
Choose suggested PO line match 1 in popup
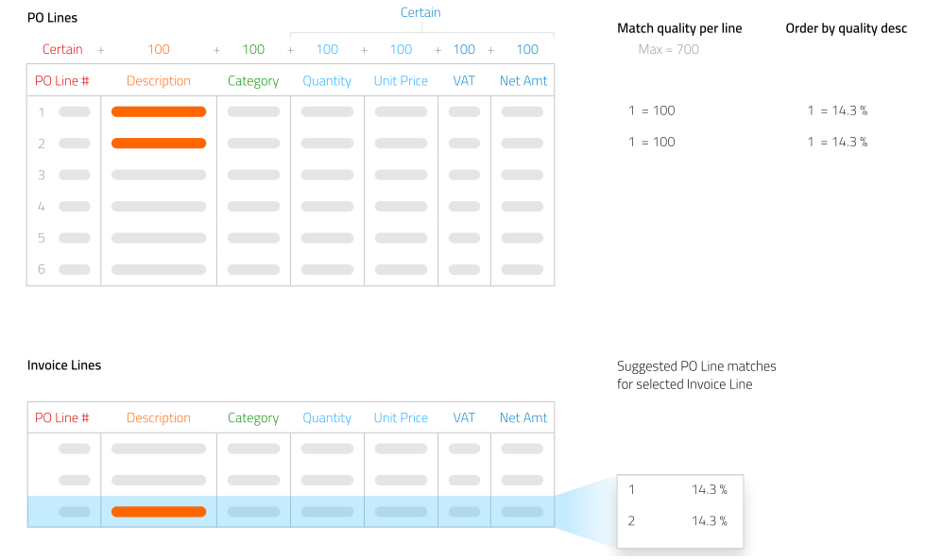click(x=678, y=489)
